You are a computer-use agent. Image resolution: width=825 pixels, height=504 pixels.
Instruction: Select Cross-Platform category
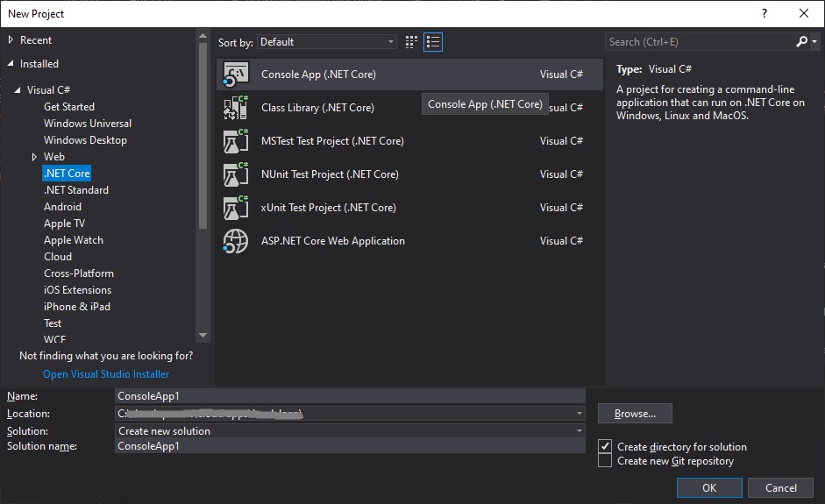79,273
